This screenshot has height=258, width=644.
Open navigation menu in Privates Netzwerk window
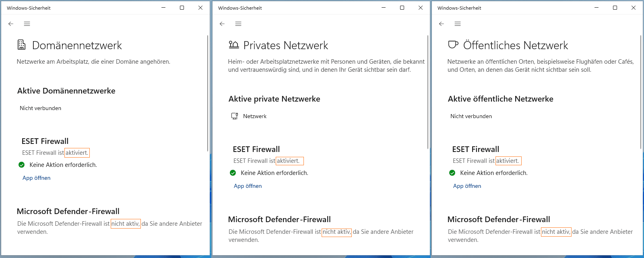pos(238,24)
